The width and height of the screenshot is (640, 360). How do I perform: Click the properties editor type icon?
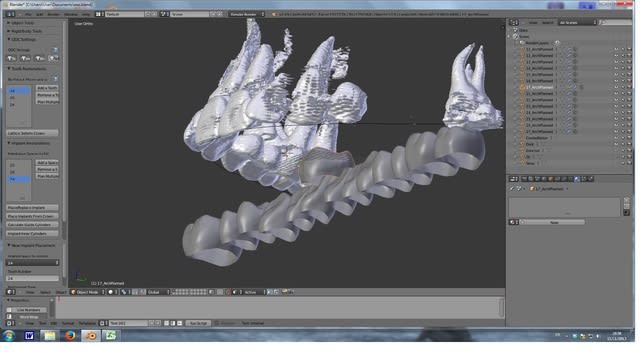pos(513,179)
